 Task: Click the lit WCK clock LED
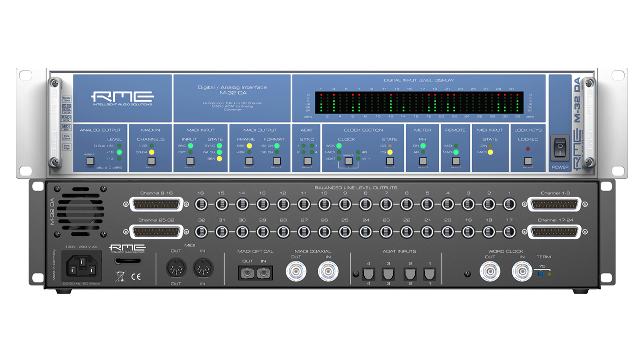[339, 146]
